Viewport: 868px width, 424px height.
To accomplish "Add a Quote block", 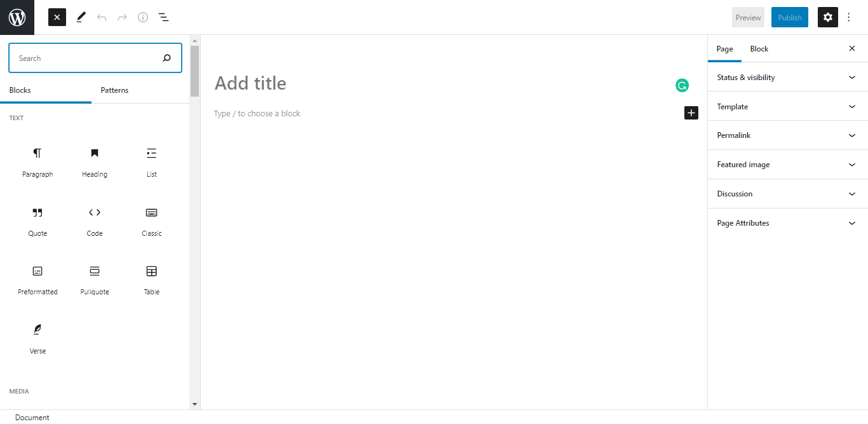I will (x=37, y=221).
